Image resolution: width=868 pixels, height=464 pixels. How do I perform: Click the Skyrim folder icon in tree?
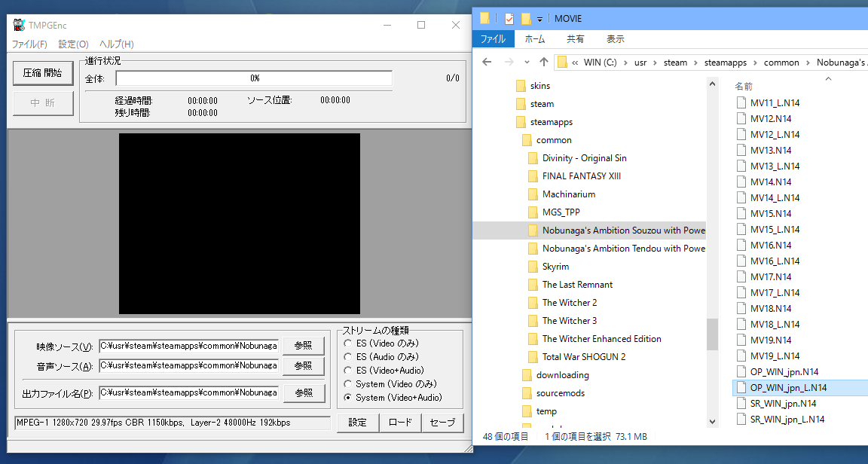coord(533,267)
